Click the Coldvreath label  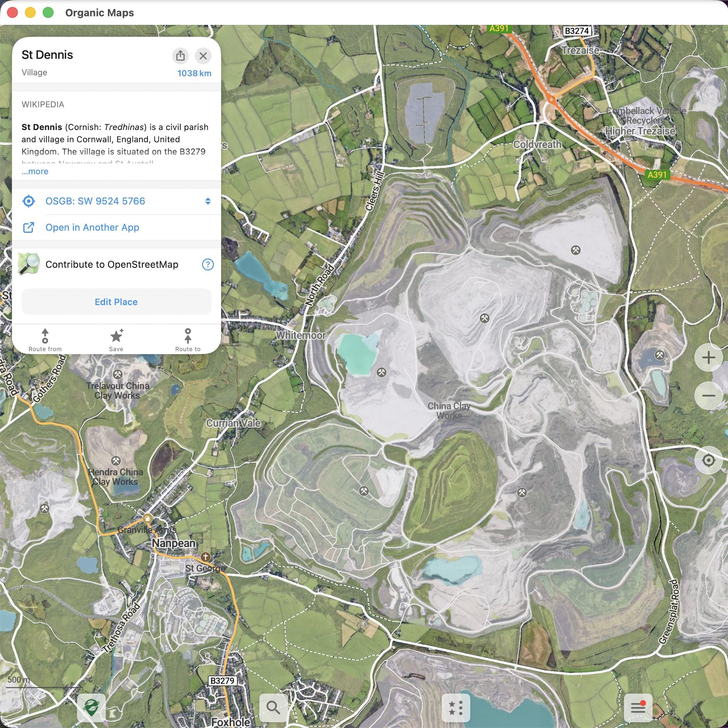(537, 144)
